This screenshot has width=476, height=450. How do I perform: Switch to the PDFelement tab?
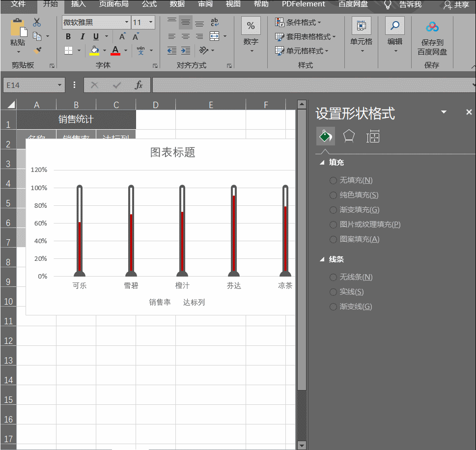(303, 4)
